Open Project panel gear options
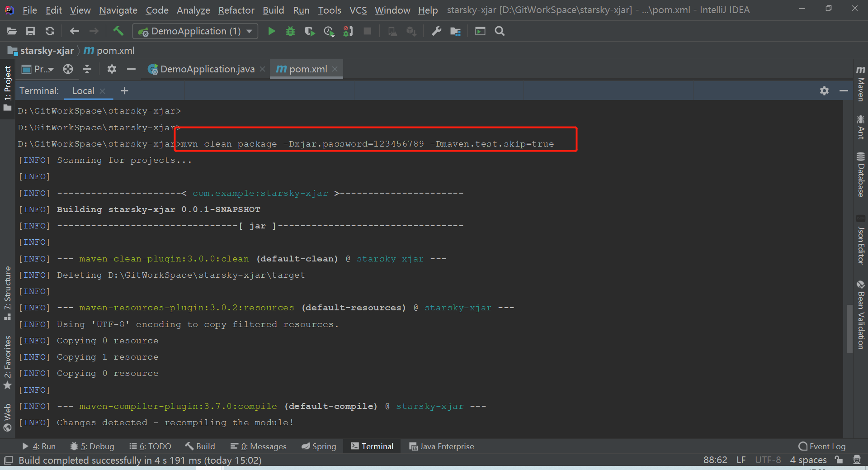The width and height of the screenshot is (868, 470). coord(112,69)
